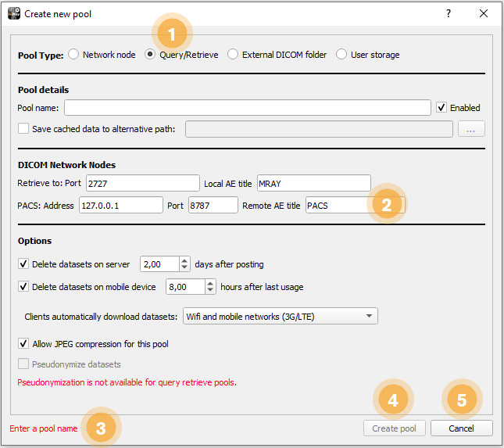504x448 pixels.
Task: Toggle Allow JPEG compression for this pool
Action: pos(23,343)
